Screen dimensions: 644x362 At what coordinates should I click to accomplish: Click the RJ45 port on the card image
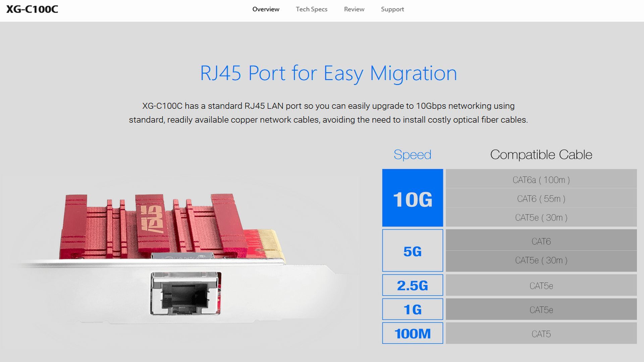pyautogui.click(x=185, y=294)
